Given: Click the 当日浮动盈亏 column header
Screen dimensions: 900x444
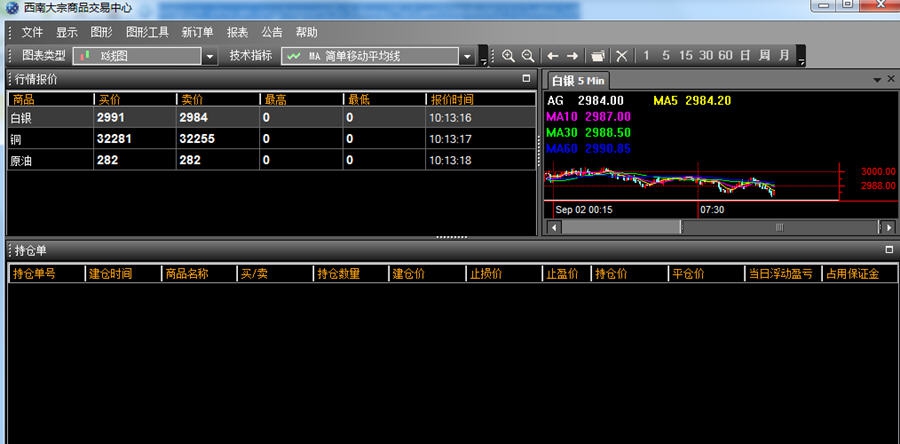Looking at the screenshot, I should (x=782, y=274).
